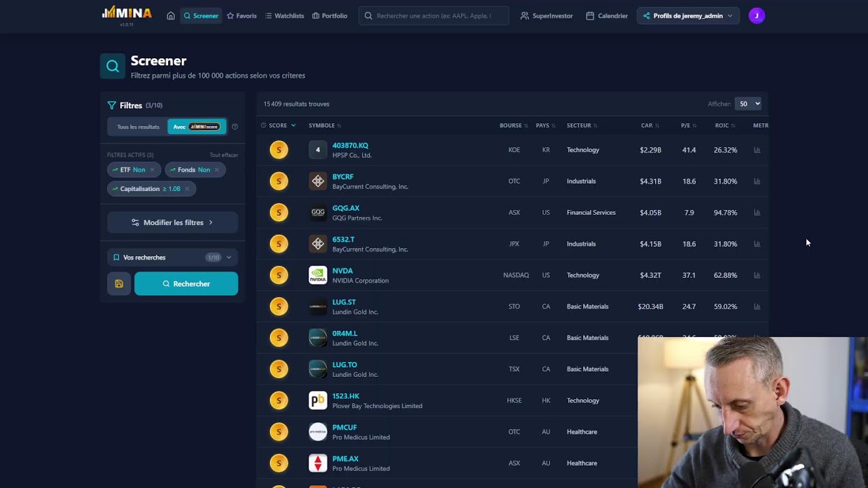Open metrics chart icon for LUG.ST row

pyautogui.click(x=757, y=306)
